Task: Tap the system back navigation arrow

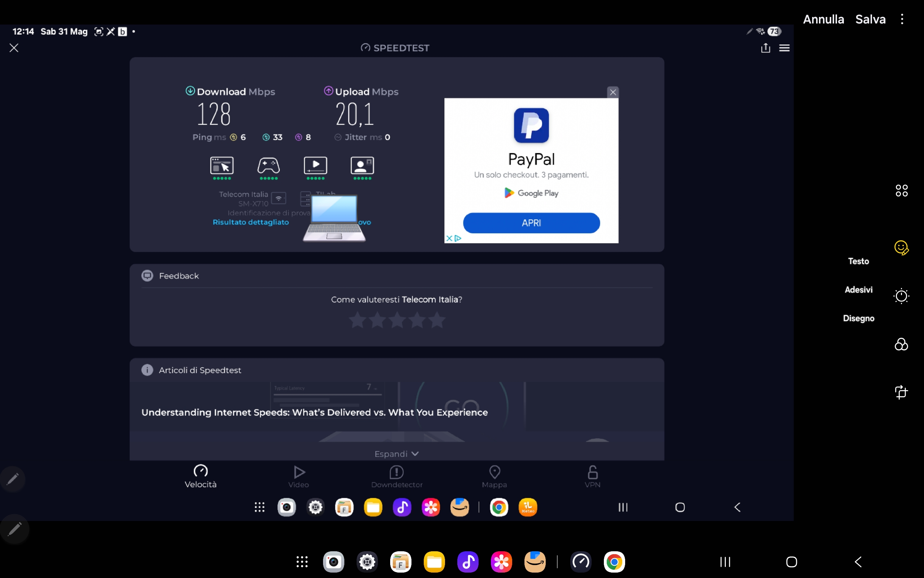Action: [x=858, y=561]
